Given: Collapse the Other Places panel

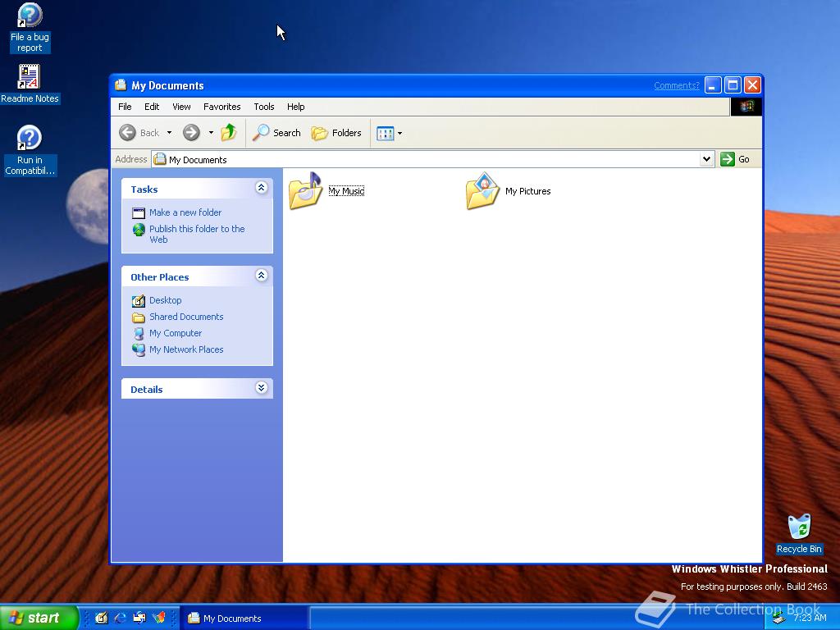Looking at the screenshot, I should pyautogui.click(x=262, y=276).
